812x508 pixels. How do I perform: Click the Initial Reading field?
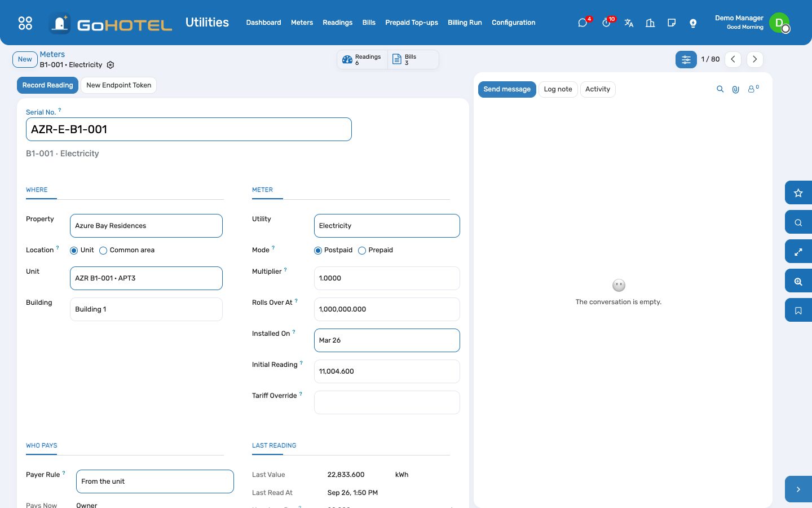(387, 371)
